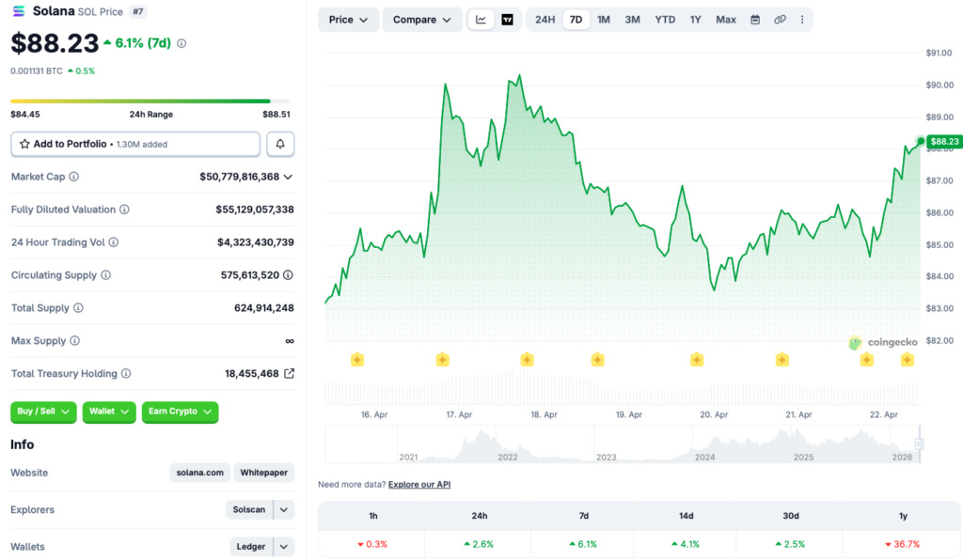Click the news marker below 17. Apr
The image size is (963, 560).
(x=442, y=360)
